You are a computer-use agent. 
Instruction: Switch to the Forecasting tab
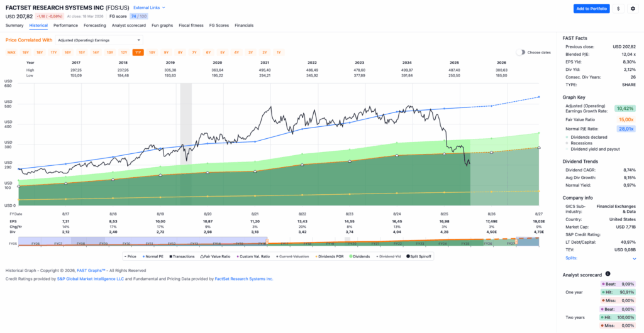(94, 25)
